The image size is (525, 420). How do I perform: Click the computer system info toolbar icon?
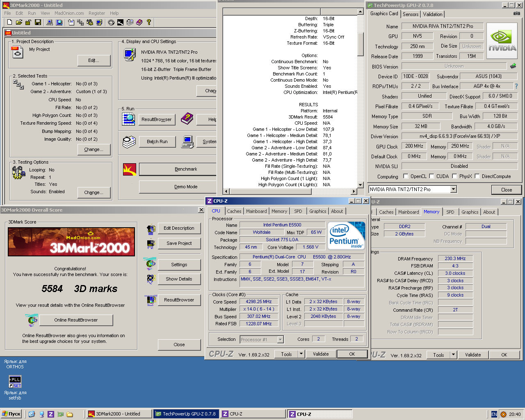click(x=49, y=22)
